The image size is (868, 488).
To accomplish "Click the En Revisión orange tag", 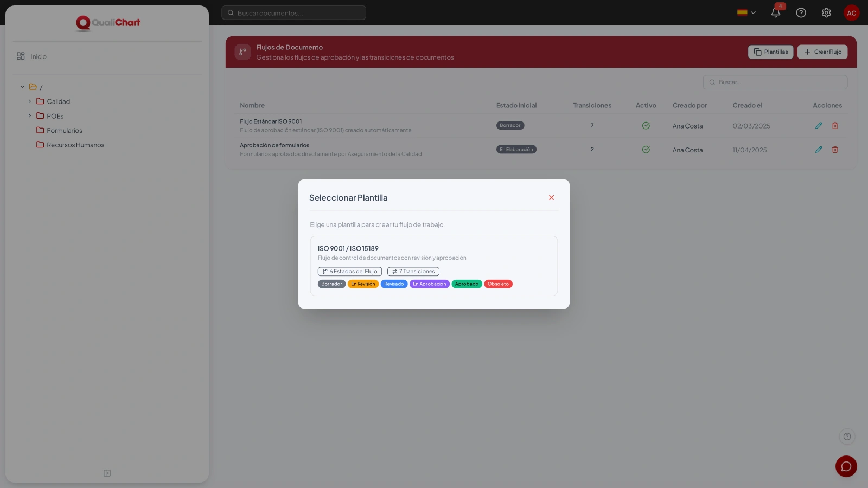I will click(363, 284).
